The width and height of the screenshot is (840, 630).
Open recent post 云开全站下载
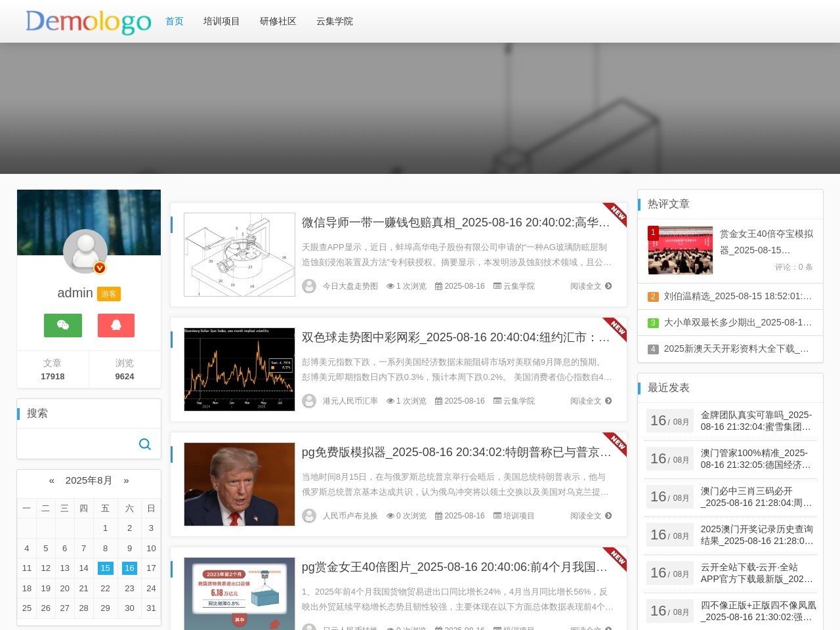click(757, 573)
